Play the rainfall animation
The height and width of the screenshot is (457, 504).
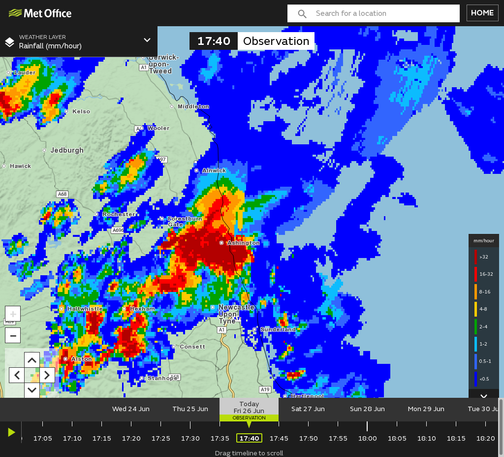11,432
